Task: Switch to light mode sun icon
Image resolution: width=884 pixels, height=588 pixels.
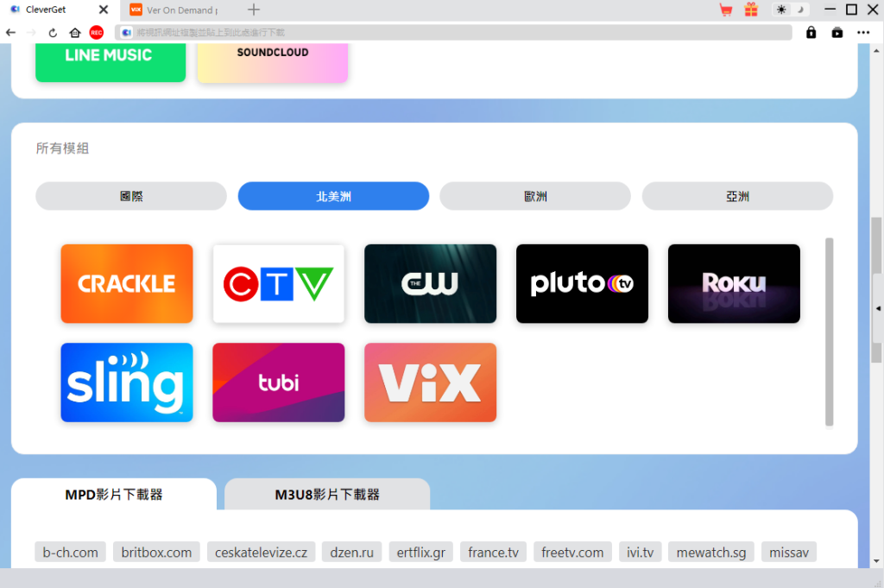Action: click(781, 9)
